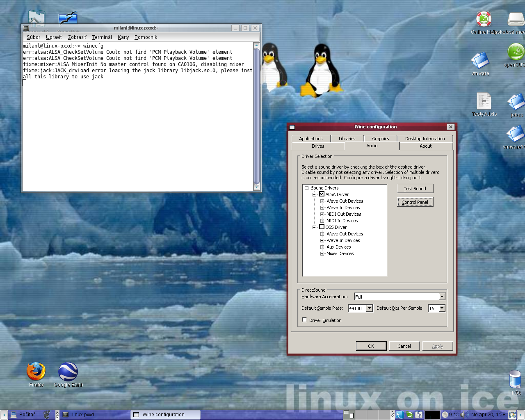Open the Google Earth desktop icon
This screenshot has width=525, height=420.
coord(68,372)
